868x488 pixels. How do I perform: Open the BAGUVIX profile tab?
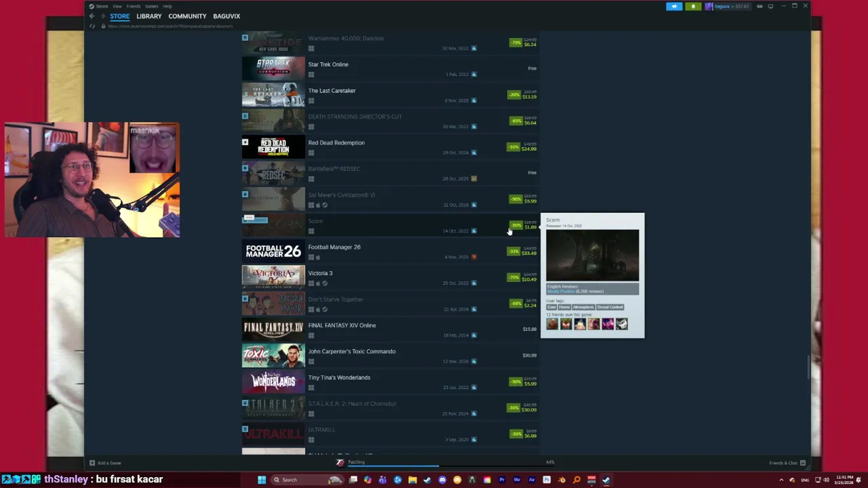pos(226,16)
